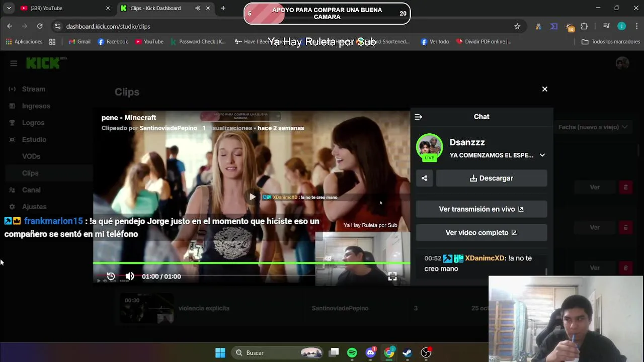644x362 pixels.
Task: Open Spotify from the taskbar
Action: pos(352,352)
